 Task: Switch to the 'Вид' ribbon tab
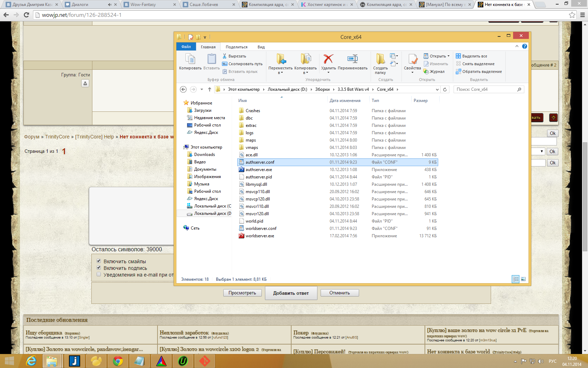pos(261,47)
